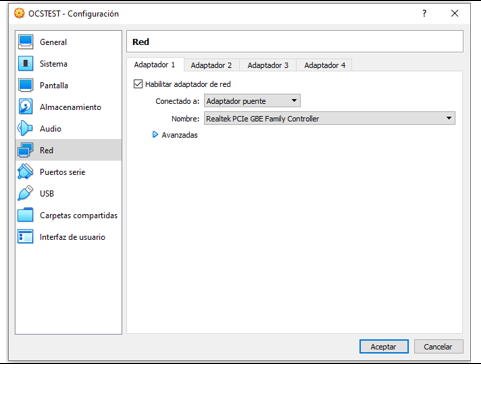Open the Puertos serie icon

point(26,172)
